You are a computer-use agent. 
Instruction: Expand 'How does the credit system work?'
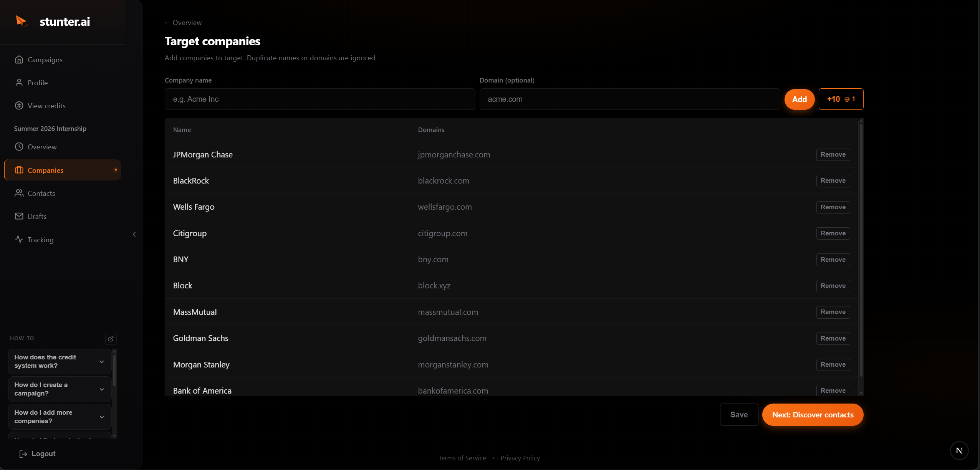[60, 361]
